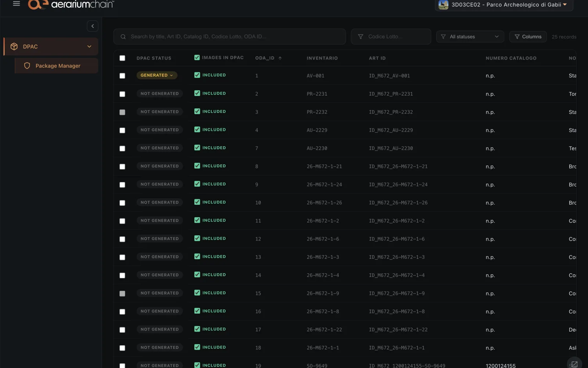588x368 pixels.
Task: Click inventory cell 26-M672-1-6
Action: pyautogui.click(x=323, y=239)
